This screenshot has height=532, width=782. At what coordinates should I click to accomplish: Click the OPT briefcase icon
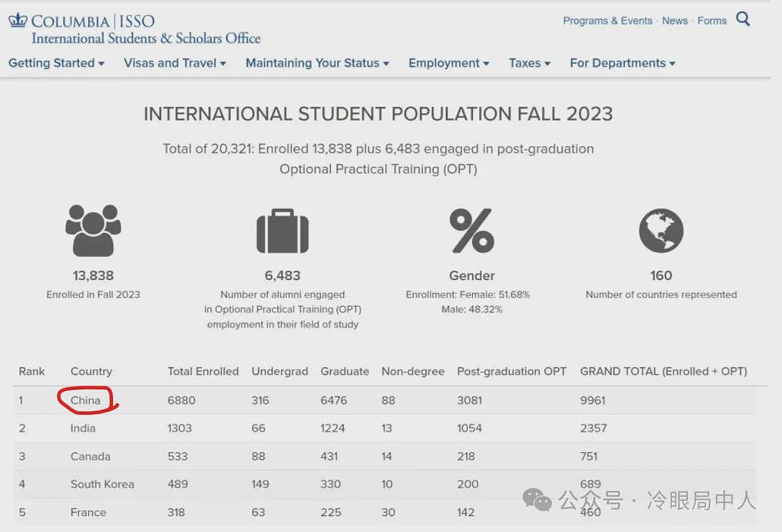click(283, 231)
